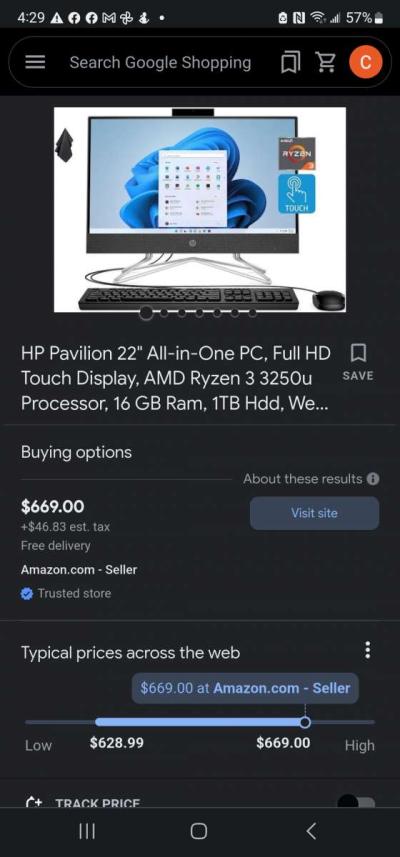The image size is (400, 857).
Task: Visit the Amazon seller site
Action: pyautogui.click(x=314, y=513)
